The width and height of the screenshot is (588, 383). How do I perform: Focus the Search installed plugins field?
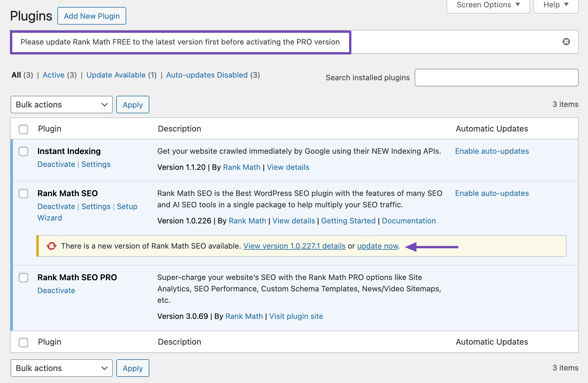coord(496,78)
